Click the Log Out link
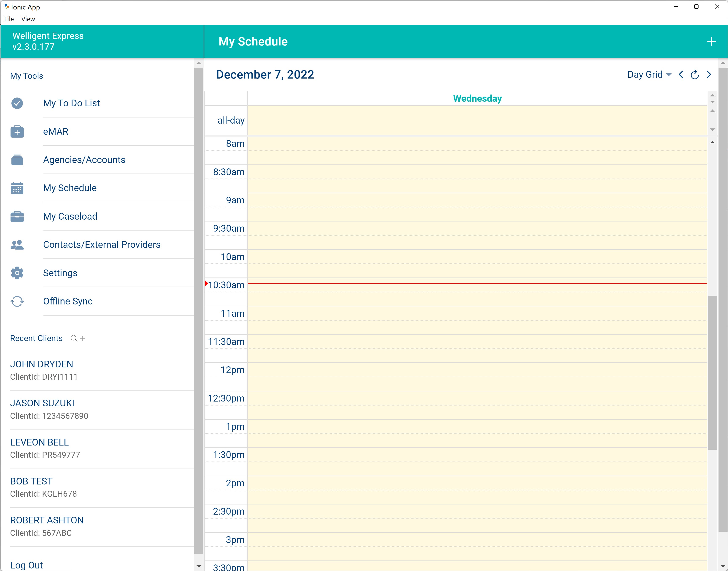The width and height of the screenshot is (728, 571). pos(26,565)
